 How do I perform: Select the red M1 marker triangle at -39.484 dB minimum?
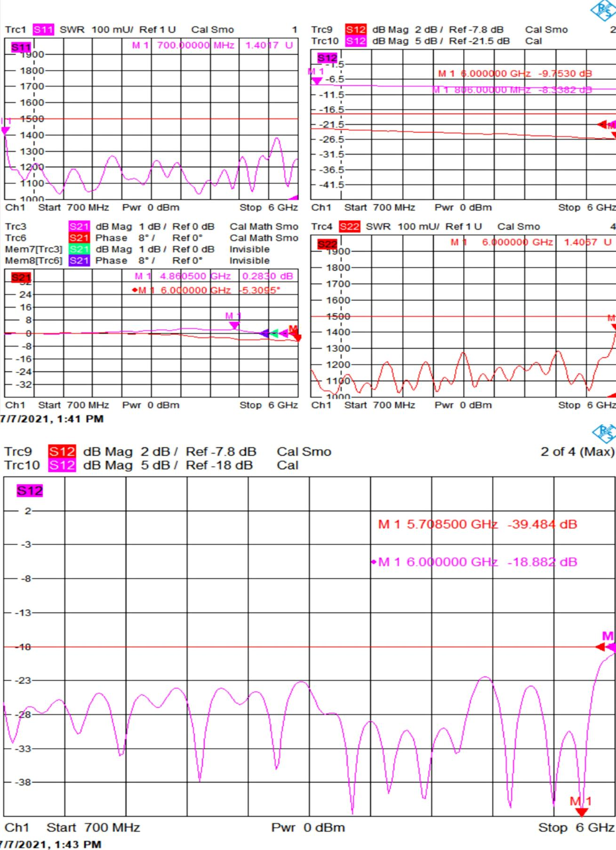tap(582, 813)
